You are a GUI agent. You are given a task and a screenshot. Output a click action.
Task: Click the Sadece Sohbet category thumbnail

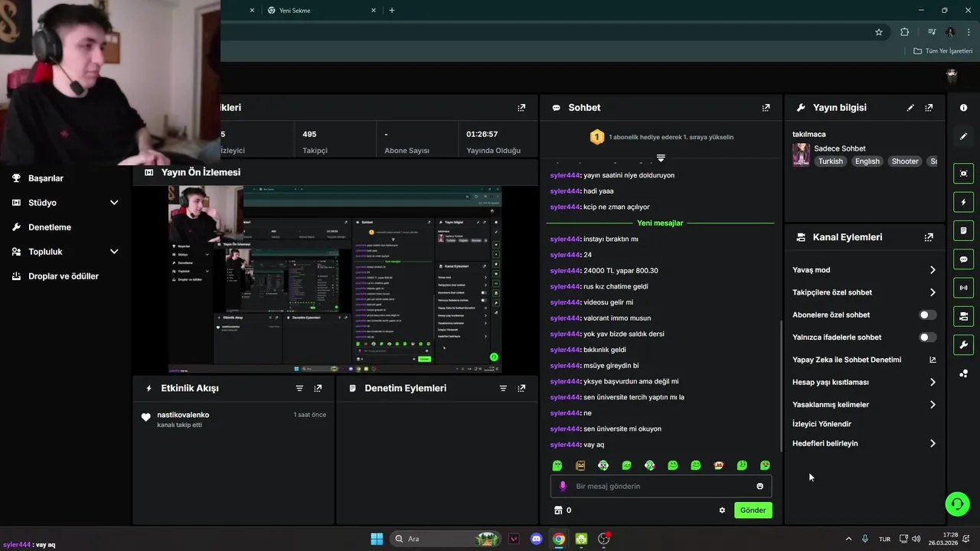(801, 155)
